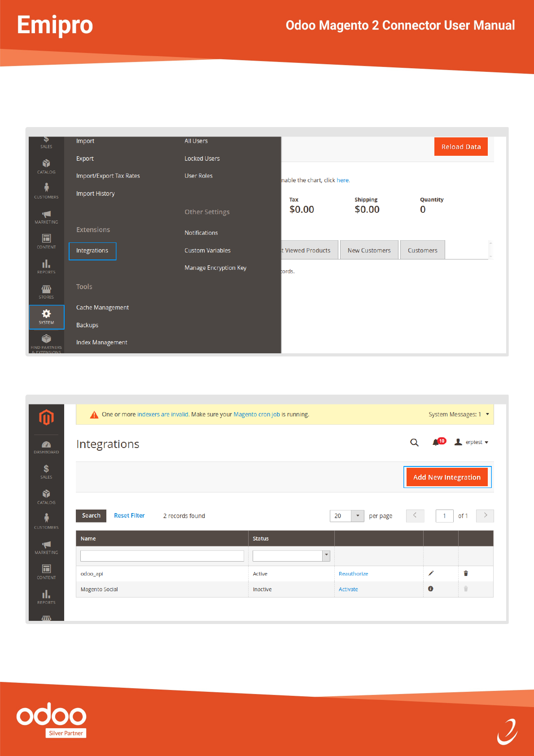Click the System gear icon in sidebar
Viewport: 534px width, 756px height.
tap(46, 313)
